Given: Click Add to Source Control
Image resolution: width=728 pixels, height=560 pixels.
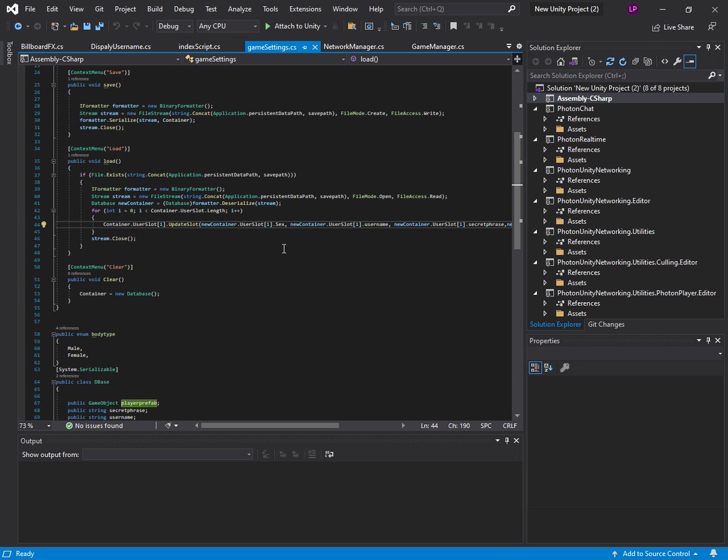Looking at the screenshot, I should coord(655,553).
